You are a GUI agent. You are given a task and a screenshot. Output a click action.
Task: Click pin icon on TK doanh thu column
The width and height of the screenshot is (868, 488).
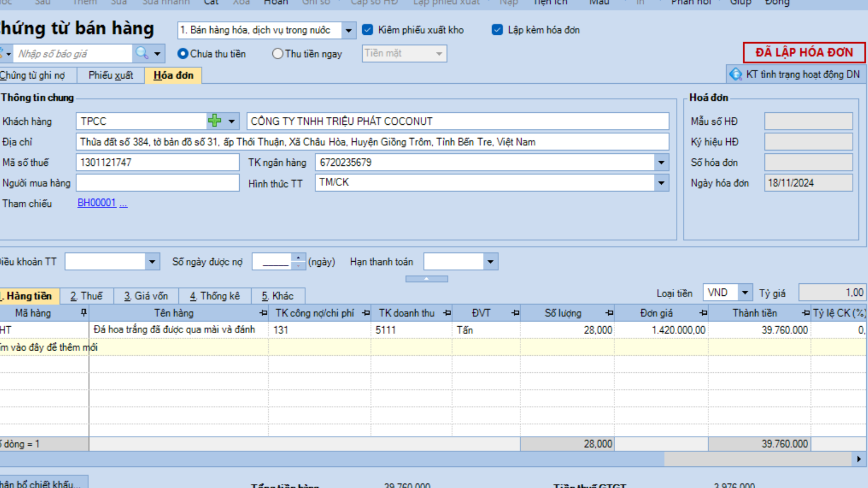[447, 313]
